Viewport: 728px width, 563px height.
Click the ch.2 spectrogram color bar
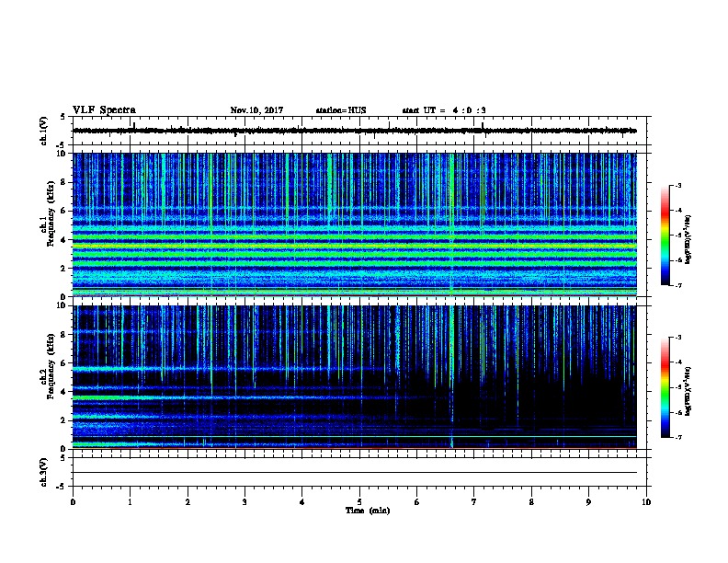coord(665,387)
